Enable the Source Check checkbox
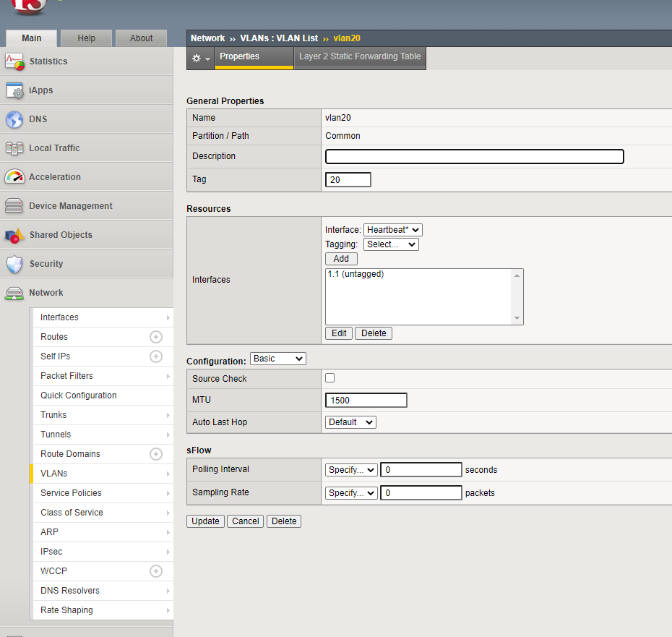Screen dimensions: 672x637 (x=330, y=378)
